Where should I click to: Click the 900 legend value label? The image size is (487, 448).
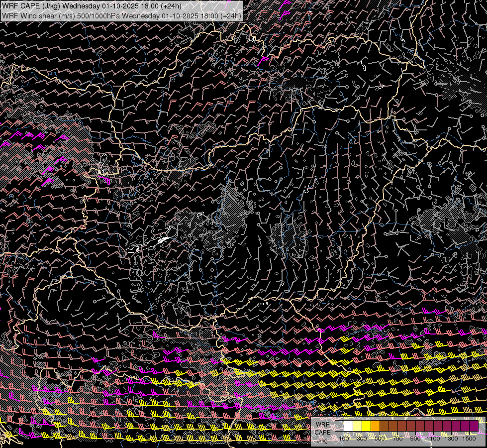(x=416, y=439)
